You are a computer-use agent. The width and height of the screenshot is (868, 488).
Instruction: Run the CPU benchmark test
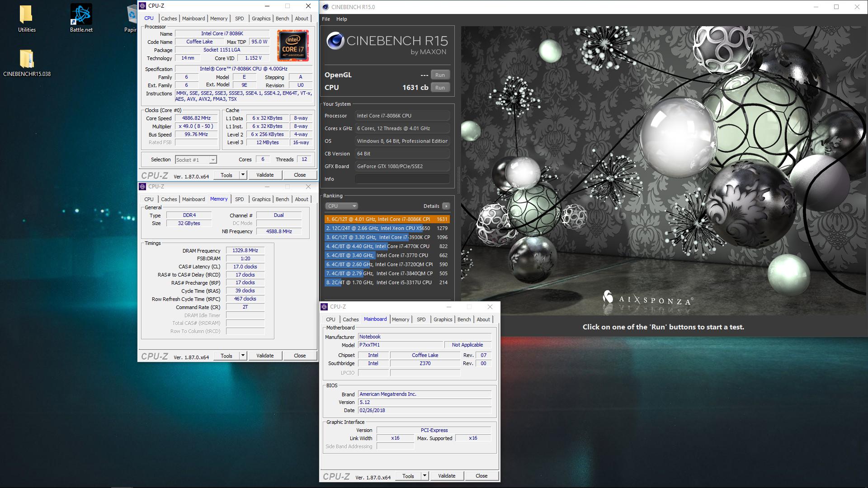[x=440, y=88]
